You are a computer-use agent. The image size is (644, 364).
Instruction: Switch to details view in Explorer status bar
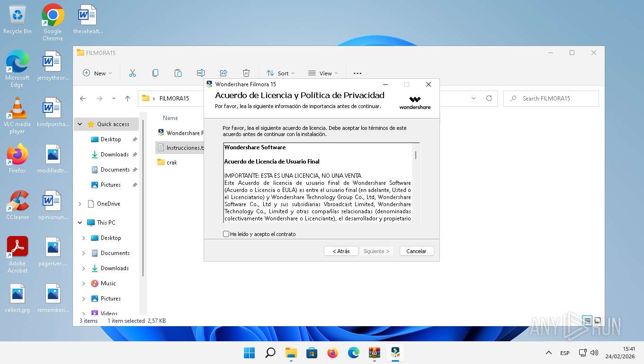tap(587, 321)
